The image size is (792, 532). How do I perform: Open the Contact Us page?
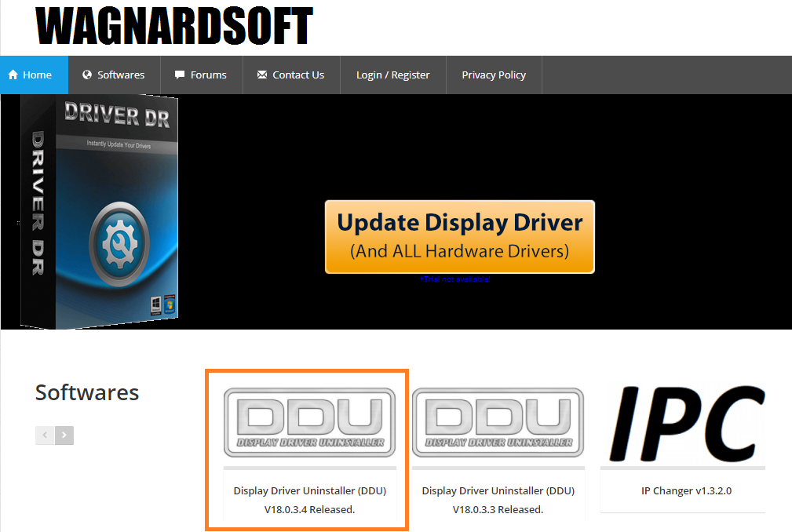click(291, 75)
